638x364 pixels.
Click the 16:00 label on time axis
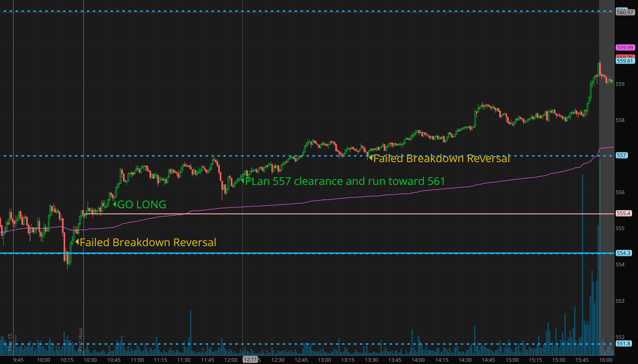tap(606, 360)
